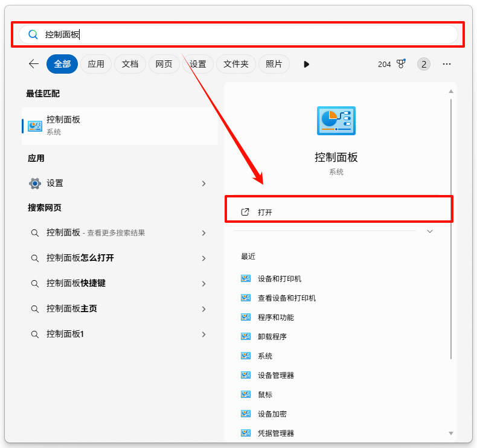Click the 打开 external-link icon

(x=245, y=212)
